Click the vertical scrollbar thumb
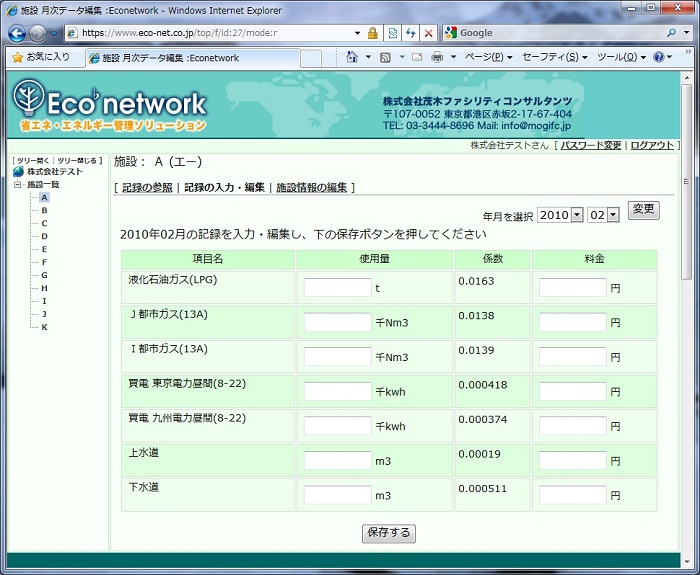 click(x=686, y=182)
